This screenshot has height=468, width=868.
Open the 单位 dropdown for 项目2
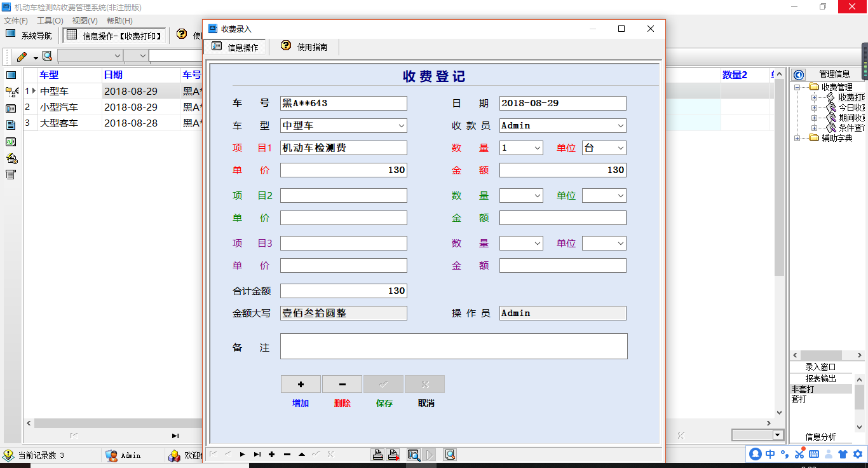[620, 196]
